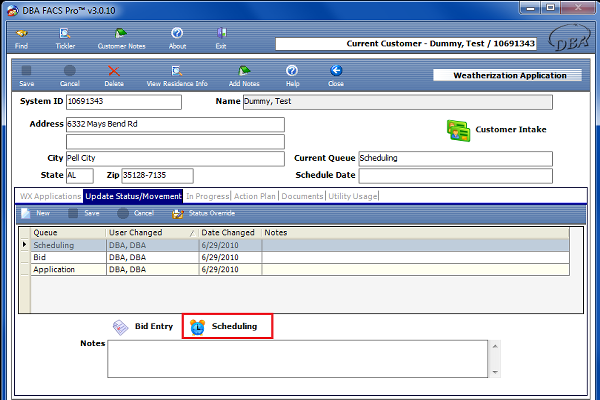Maximize the DBA FACS Pro window
600x400 pixels.
(x=550, y=8)
